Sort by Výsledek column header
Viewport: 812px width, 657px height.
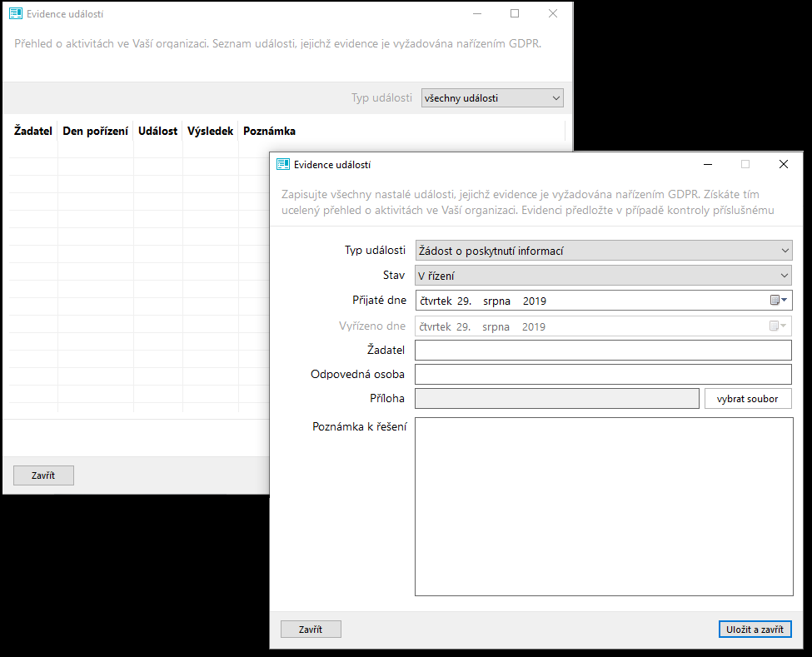[x=210, y=131]
